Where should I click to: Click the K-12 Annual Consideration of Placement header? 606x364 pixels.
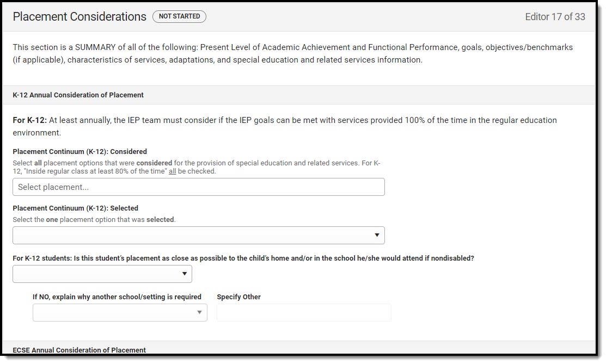pos(78,95)
